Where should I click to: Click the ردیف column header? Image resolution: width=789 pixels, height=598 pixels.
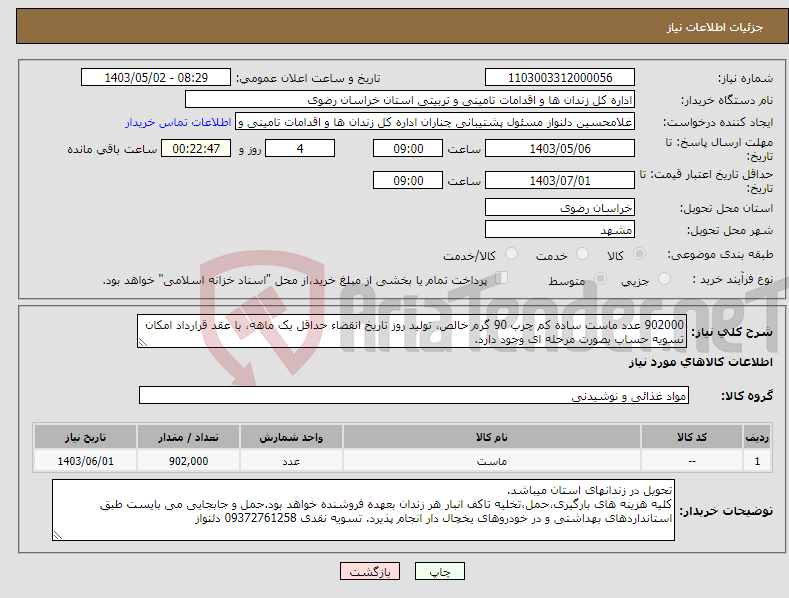point(757,437)
